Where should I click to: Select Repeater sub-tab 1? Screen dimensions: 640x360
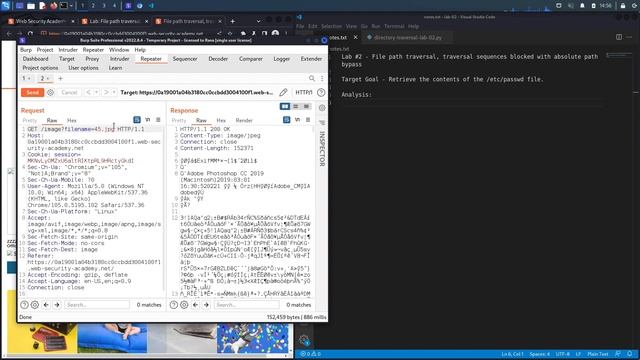[24, 78]
